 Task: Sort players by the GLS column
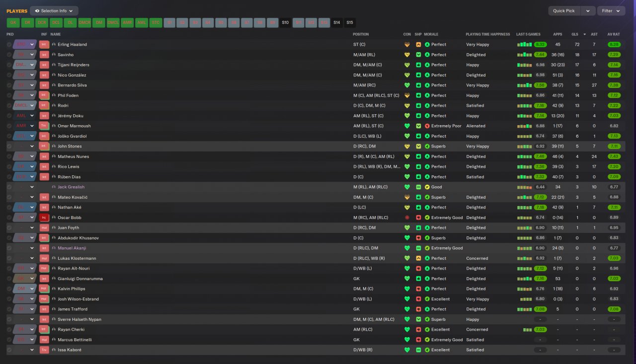pyautogui.click(x=575, y=34)
